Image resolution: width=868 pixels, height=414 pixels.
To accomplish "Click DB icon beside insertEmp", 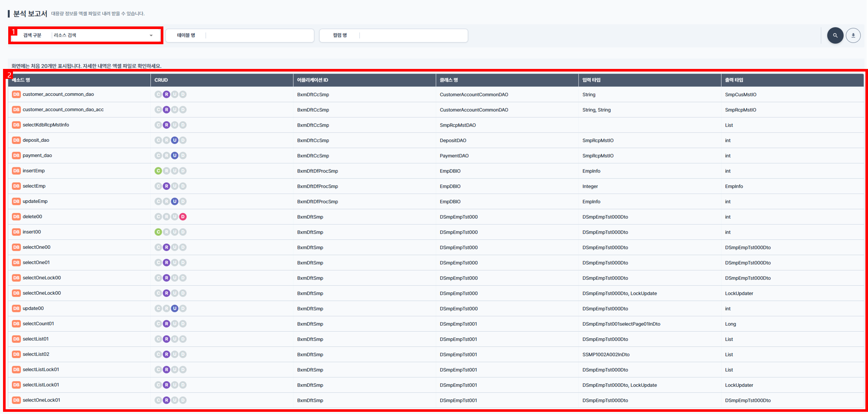I will (x=16, y=171).
